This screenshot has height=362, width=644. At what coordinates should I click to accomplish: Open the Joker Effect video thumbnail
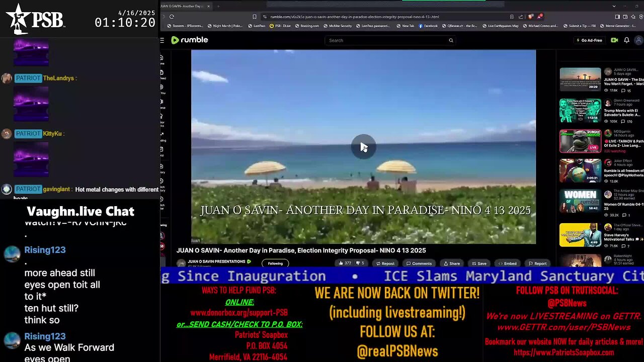[x=580, y=170]
